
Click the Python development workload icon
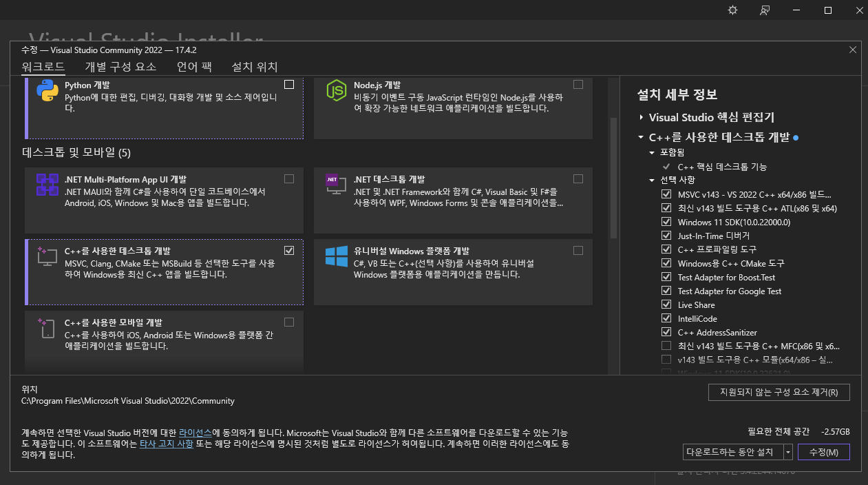point(47,90)
